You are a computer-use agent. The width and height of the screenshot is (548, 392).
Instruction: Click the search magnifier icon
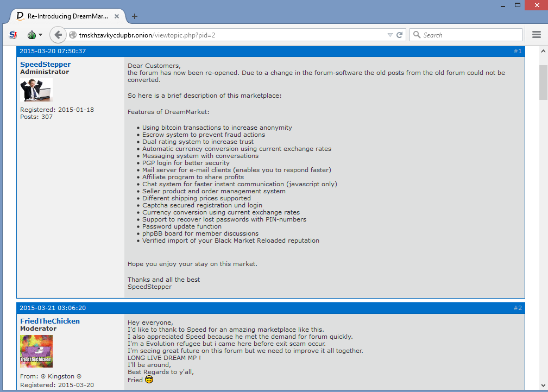click(x=417, y=35)
